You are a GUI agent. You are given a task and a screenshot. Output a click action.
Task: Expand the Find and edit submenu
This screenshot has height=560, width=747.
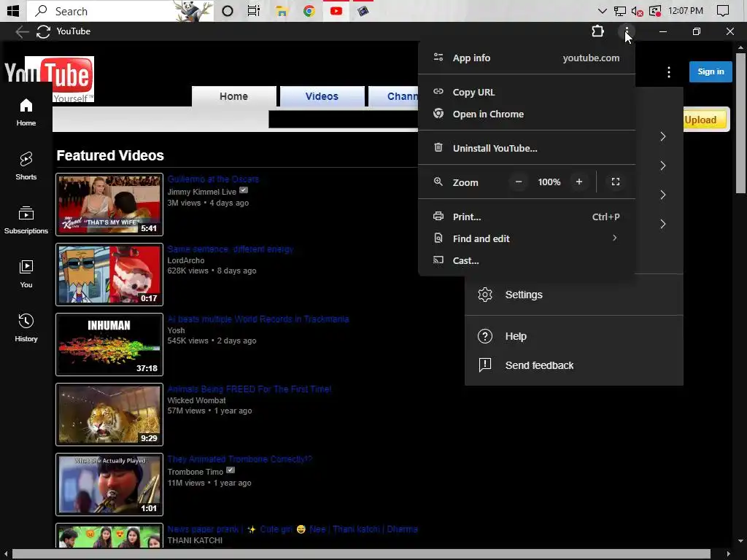pos(527,238)
